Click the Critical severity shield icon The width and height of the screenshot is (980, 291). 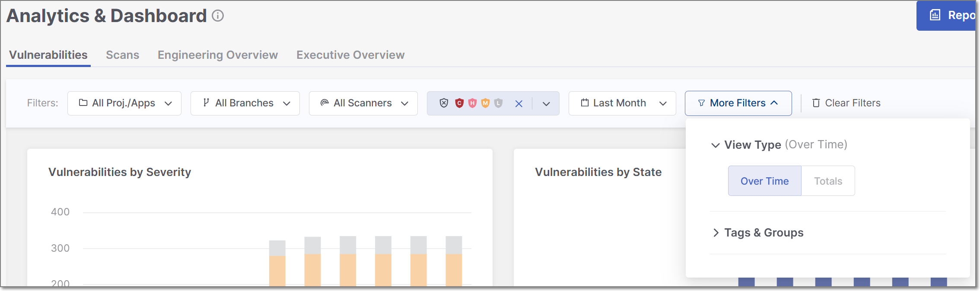(x=459, y=103)
